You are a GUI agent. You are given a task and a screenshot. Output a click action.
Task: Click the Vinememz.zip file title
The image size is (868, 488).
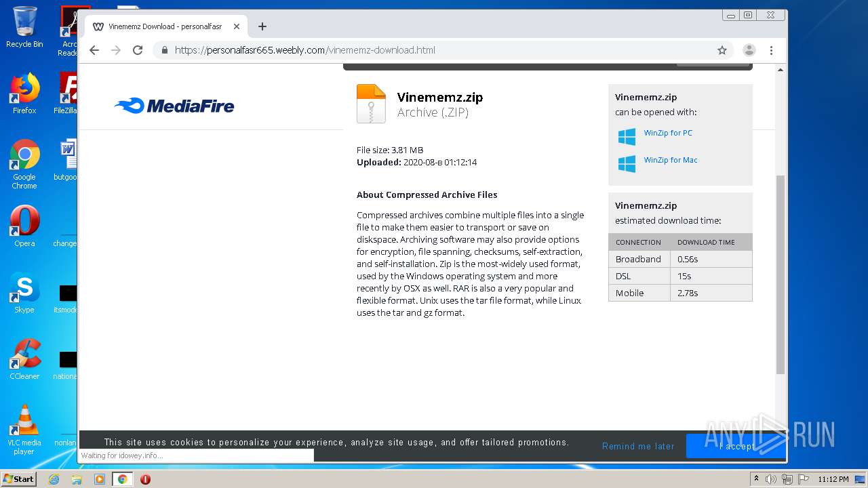point(440,97)
